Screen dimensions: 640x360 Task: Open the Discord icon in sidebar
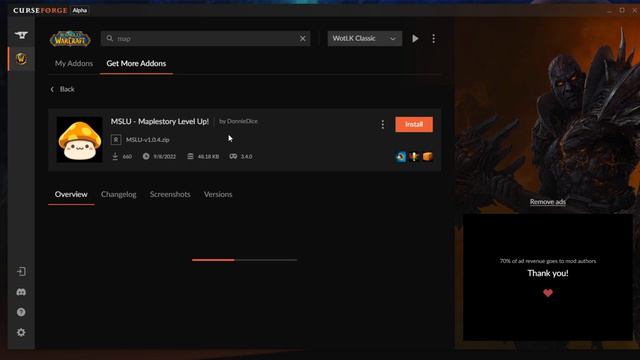tap(21, 292)
